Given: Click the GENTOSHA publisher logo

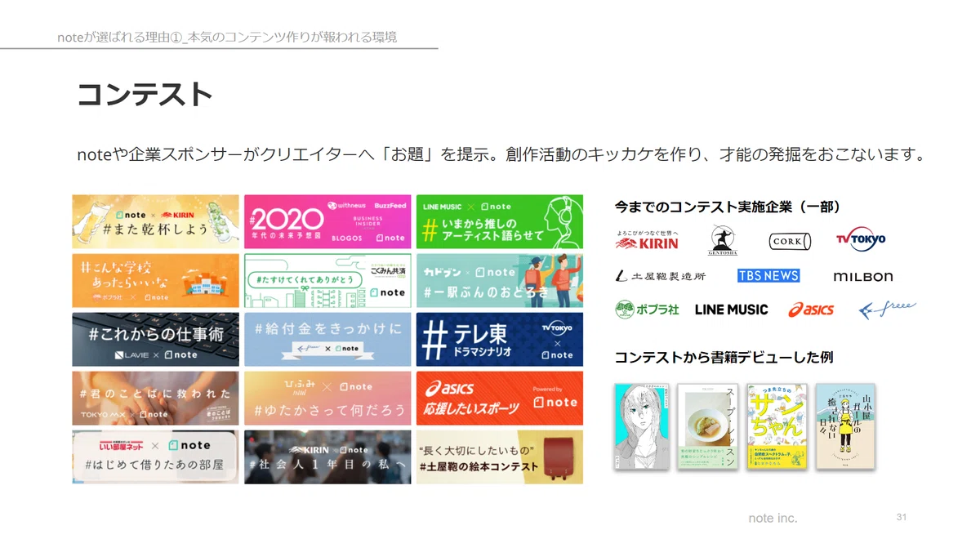Looking at the screenshot, I should (723, 241).
